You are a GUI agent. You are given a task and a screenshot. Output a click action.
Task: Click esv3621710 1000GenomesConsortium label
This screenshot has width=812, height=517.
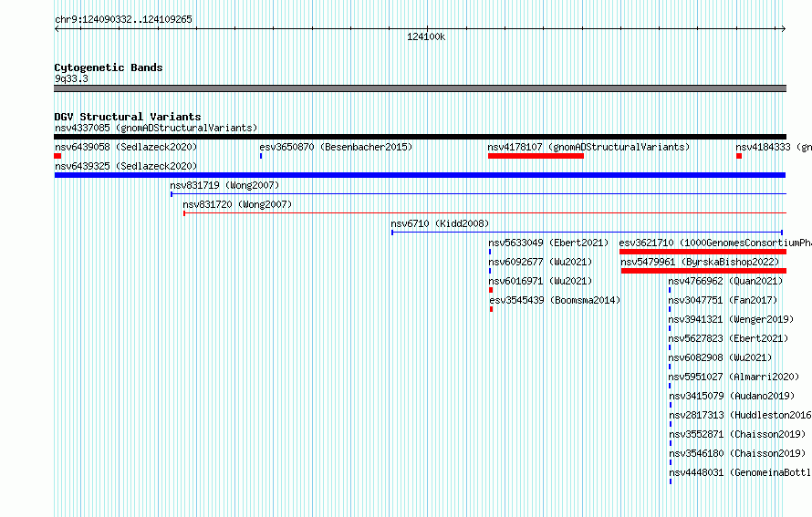(x=715, y=243)
